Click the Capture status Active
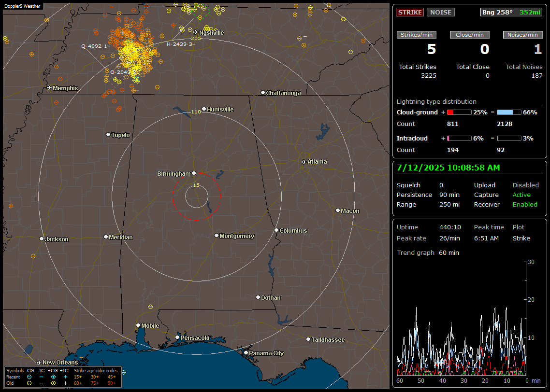 521,195
